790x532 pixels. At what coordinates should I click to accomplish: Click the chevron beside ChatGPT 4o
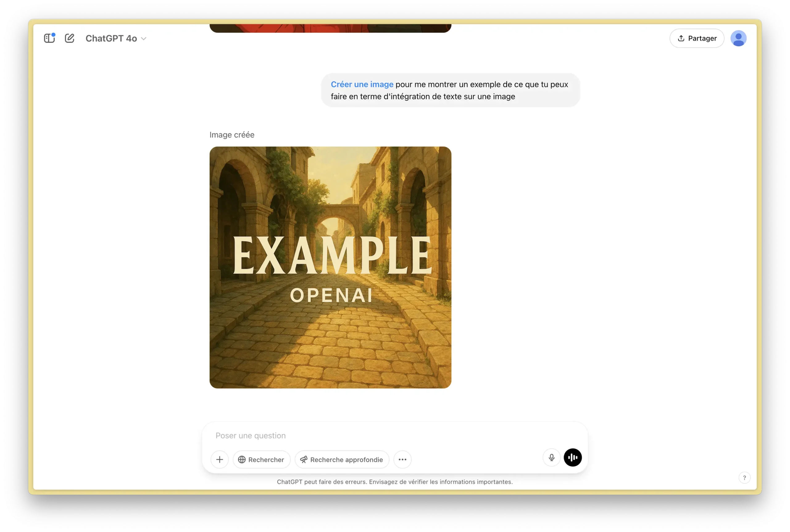pyautogui.click(x=143, y=39)
